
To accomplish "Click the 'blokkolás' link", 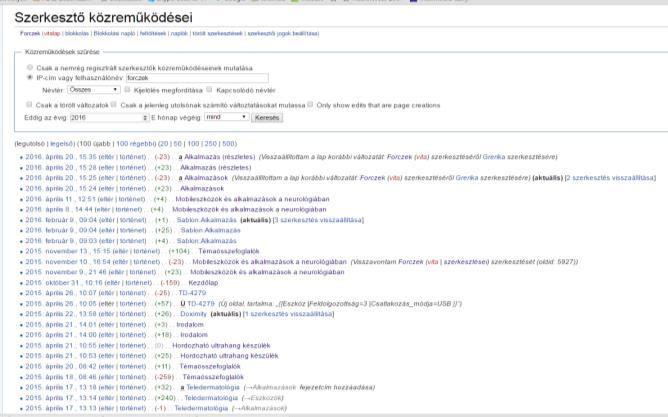I will tap(77, 33).
